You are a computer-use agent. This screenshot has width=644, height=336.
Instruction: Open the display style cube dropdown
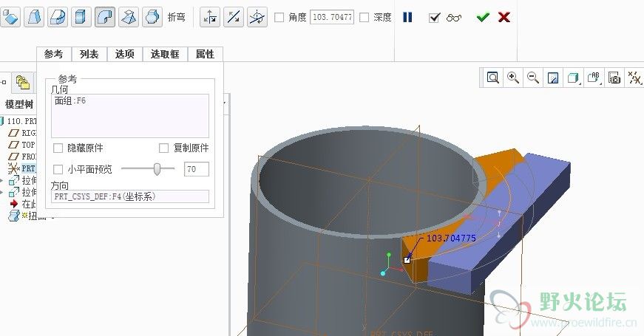(573, 77)
